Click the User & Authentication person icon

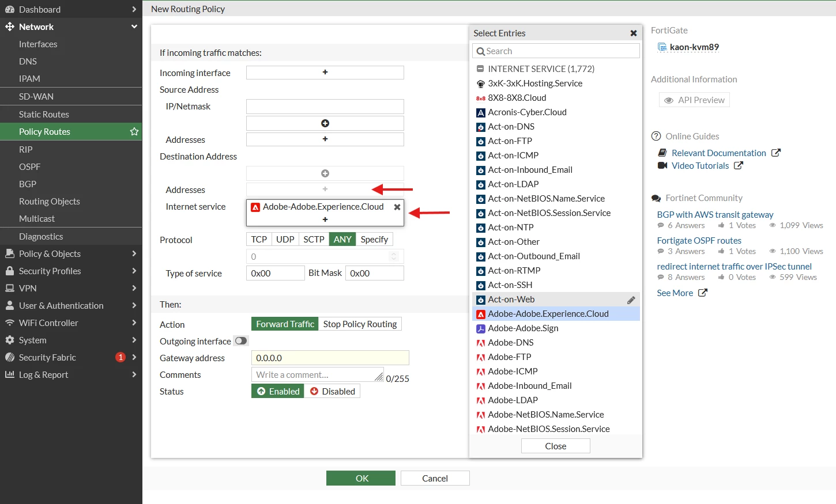click(10, 305)
